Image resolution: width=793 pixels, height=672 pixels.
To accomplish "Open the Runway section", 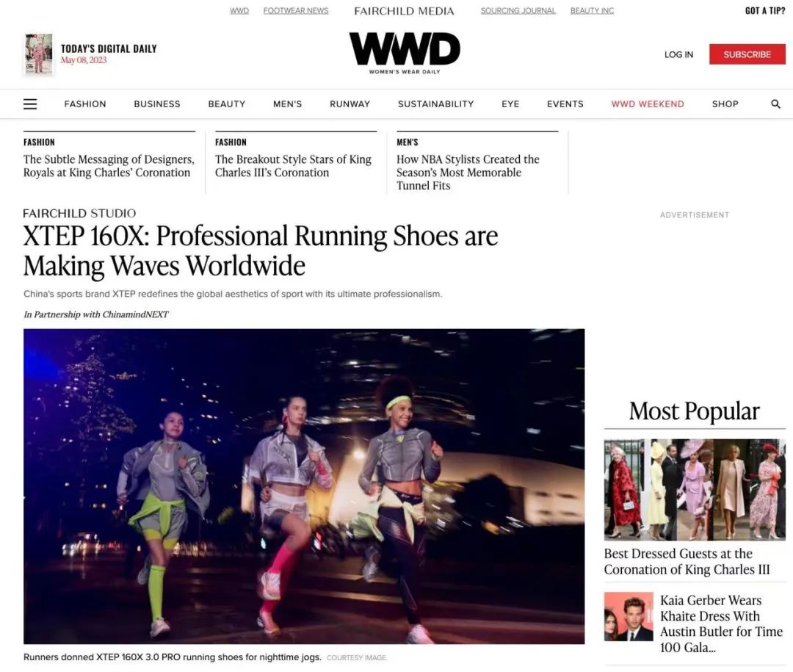I will 350,104.
